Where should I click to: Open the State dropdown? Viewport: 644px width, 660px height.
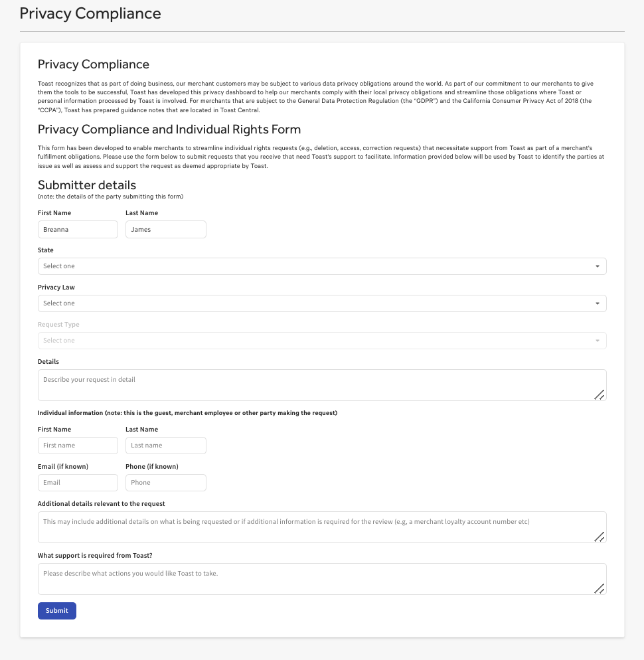322,266
